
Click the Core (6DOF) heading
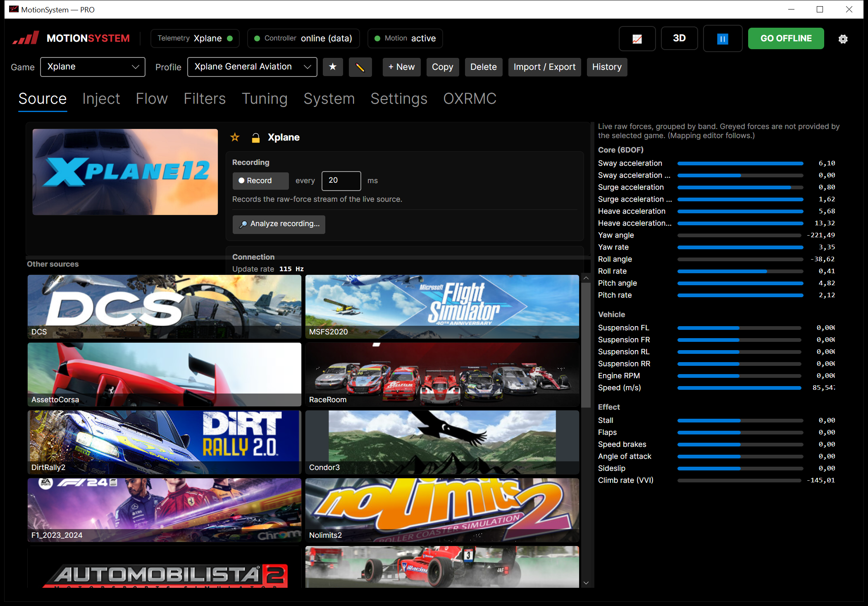621,150
